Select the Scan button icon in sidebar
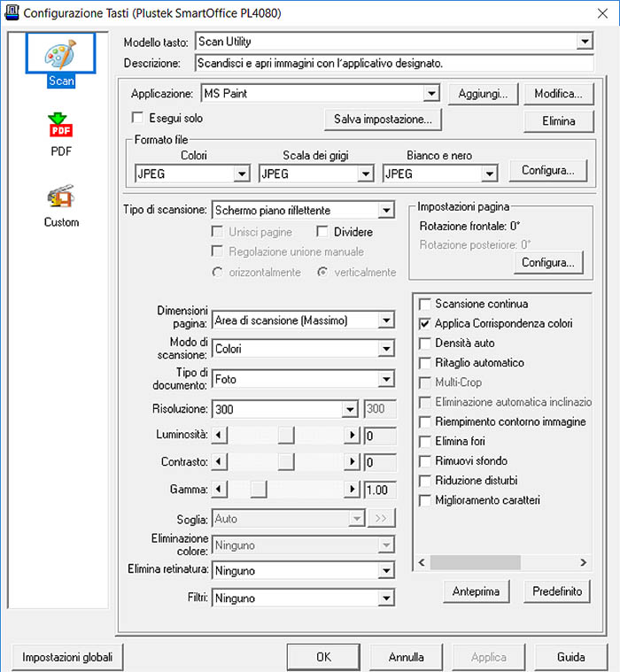 (61, 55)
